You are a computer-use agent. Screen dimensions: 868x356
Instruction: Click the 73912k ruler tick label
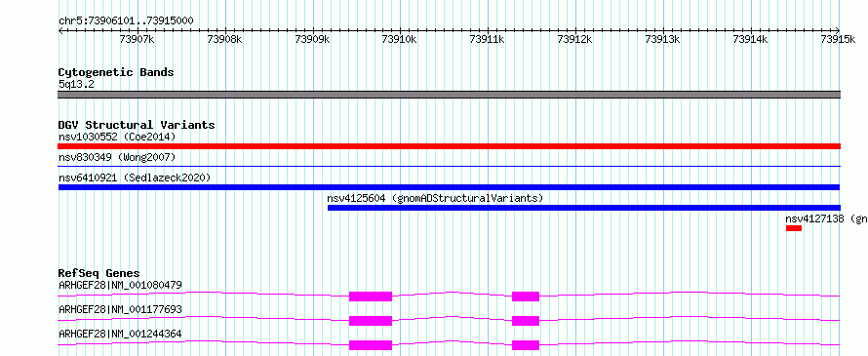574,39
